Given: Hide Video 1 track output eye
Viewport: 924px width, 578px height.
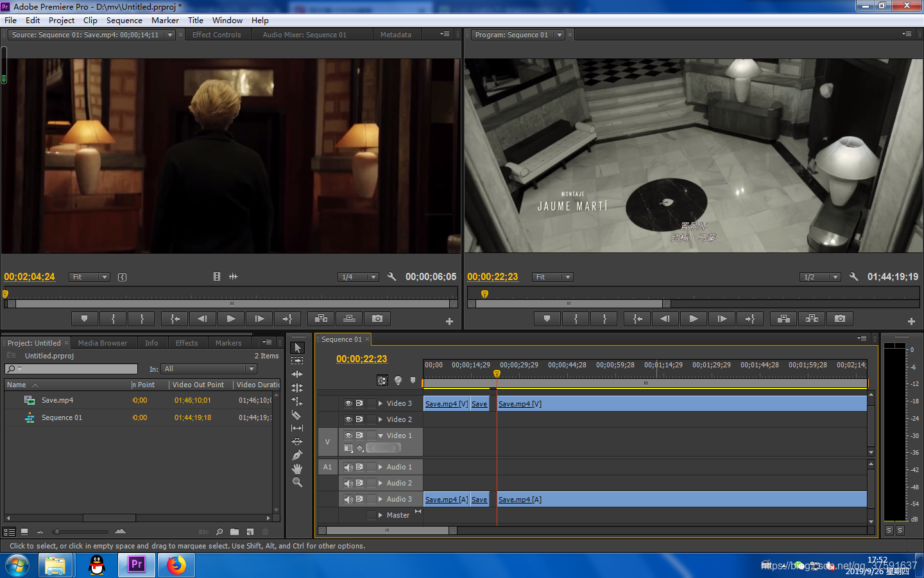Looking at the screenshot, I should click(x=348, y=435).
